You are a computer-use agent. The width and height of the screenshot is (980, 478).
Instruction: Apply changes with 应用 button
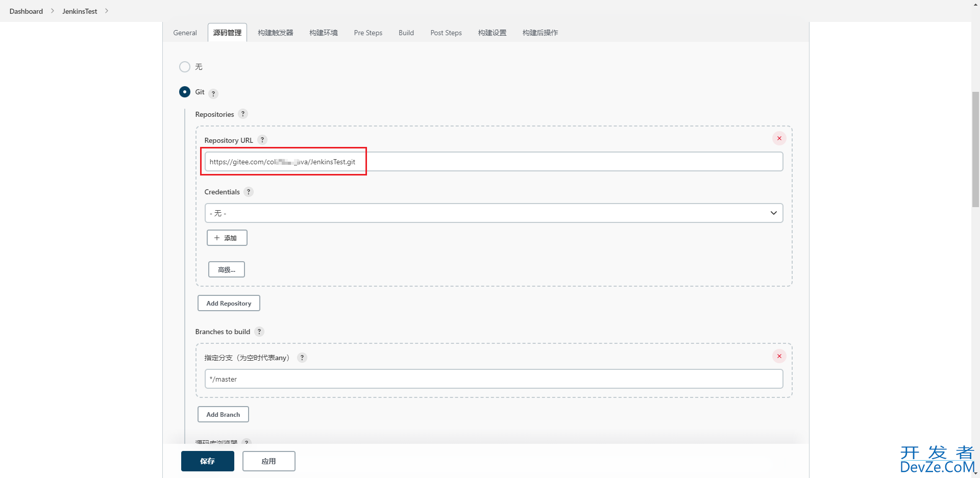pos(269,461)
